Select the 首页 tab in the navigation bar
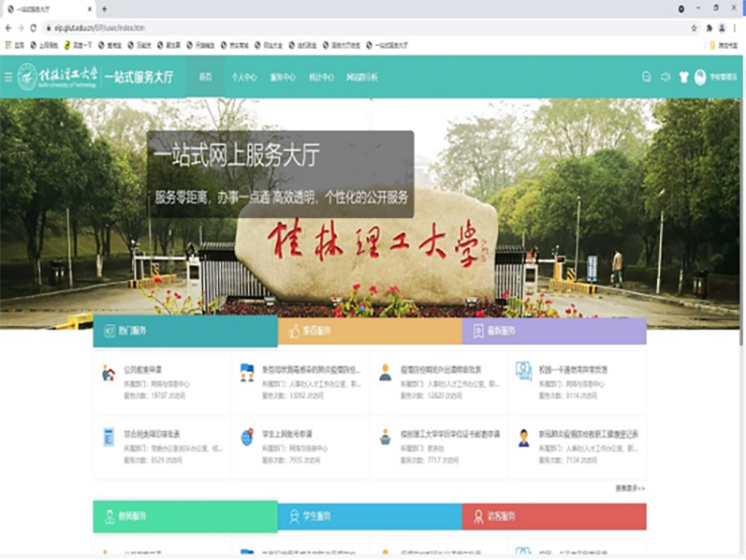 point(205,77)
